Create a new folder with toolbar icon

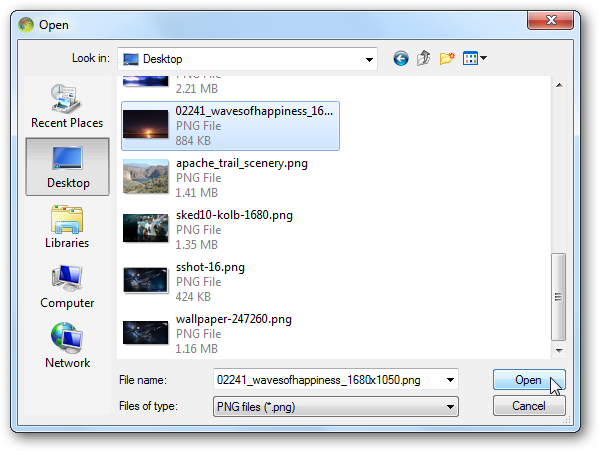coord(447,58)
